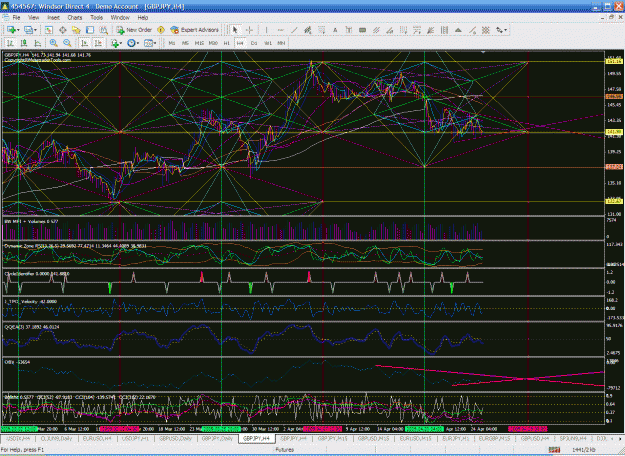Image resolution: width=625 pixels, height=456 pixels.
Task: Select the Text Label tool
Action: [349, 30]
